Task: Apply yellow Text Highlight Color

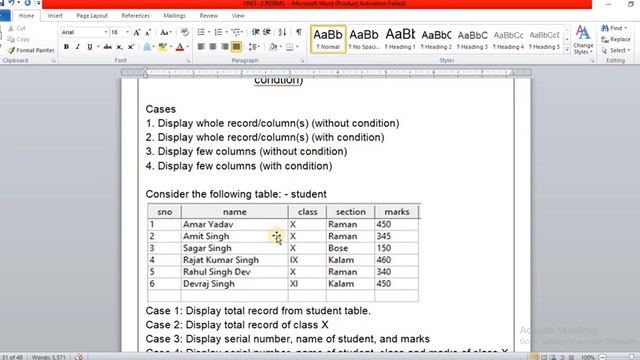Action: (162, 47)
